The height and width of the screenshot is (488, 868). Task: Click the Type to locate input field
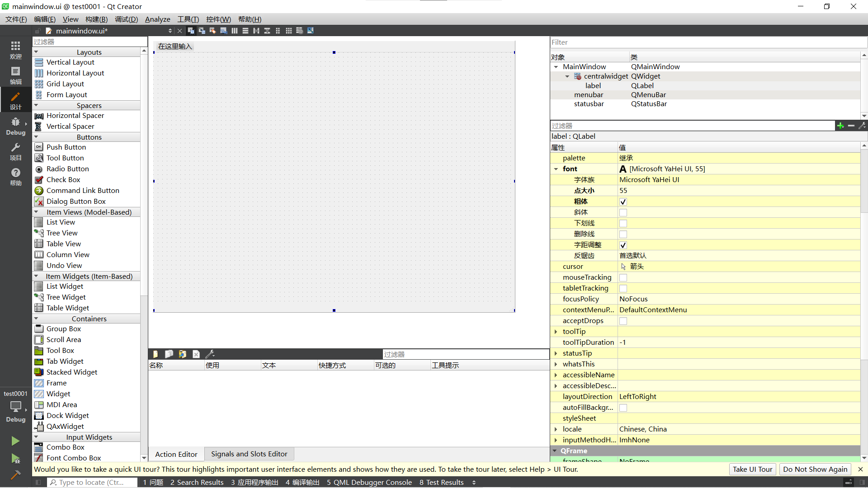pos(93,482)
